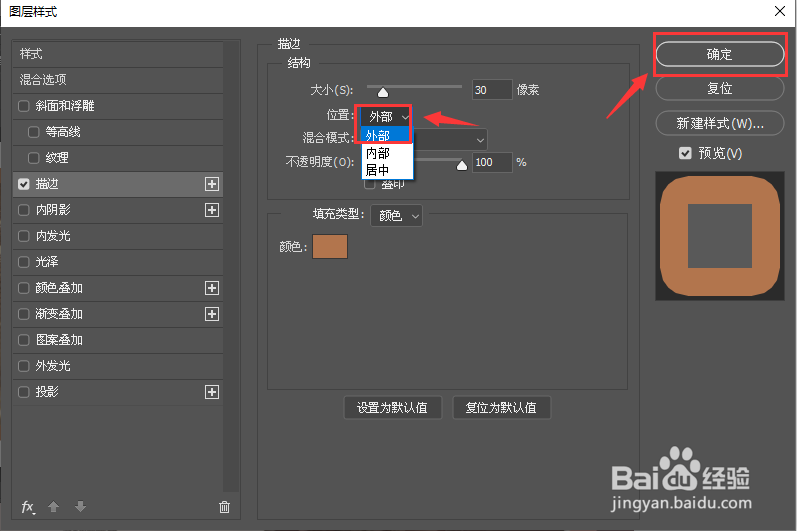Move effect up with the up arrow icon
797x531 pixels.
53,507
